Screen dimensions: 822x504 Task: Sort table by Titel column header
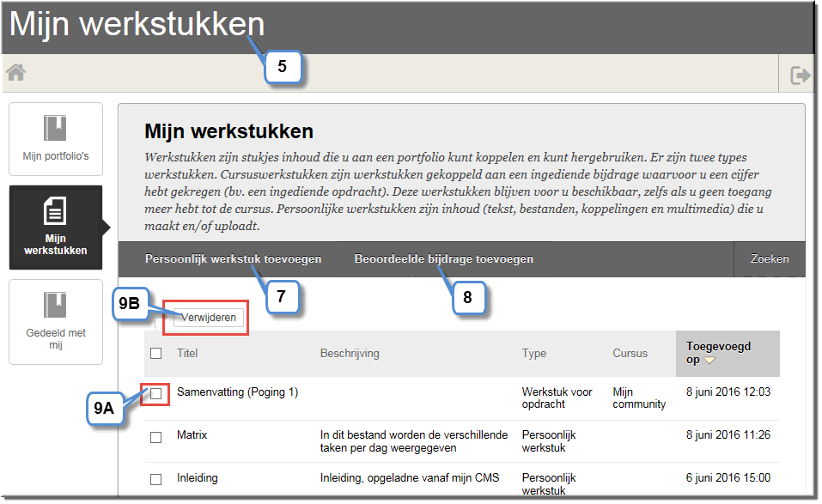(187, 353)
